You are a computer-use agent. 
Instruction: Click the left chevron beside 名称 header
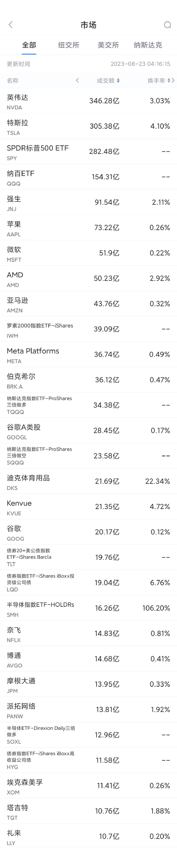tap(77, 80)
